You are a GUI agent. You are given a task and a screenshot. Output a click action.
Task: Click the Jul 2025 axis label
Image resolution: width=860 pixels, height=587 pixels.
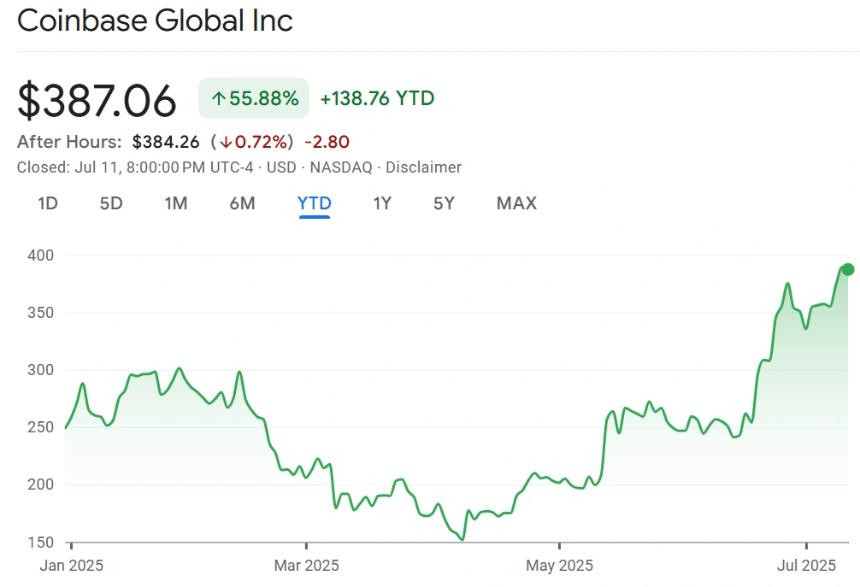[x=806, y=566]
